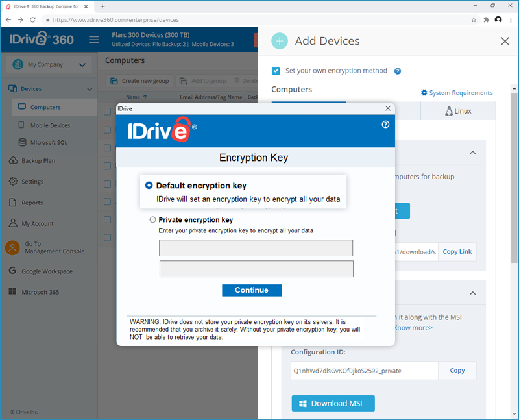The width and height of the screenshot is (519, 420).
Task: Close the Add Devices panel
Action: [x=505, y=42]
